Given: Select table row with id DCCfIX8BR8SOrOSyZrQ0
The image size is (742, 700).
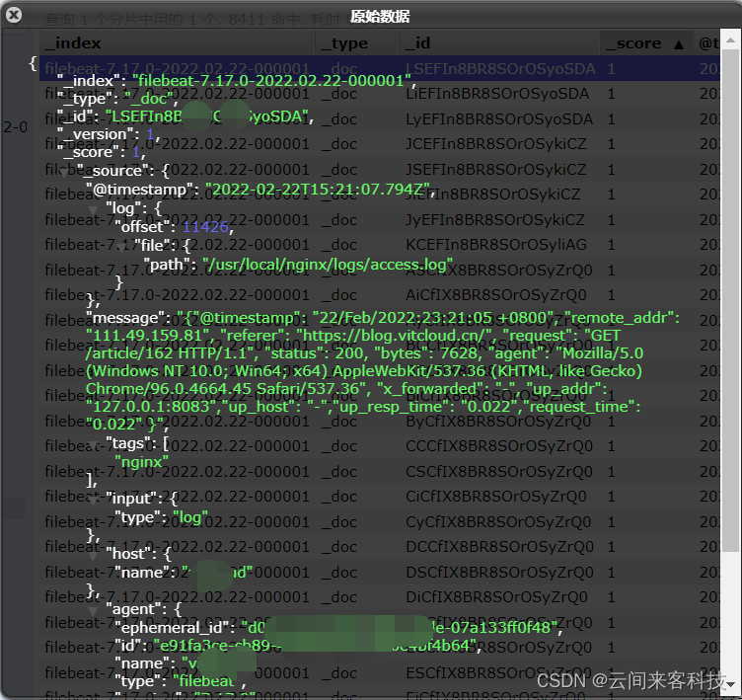Looking at the screenshot, I should [x=380, y=547].
